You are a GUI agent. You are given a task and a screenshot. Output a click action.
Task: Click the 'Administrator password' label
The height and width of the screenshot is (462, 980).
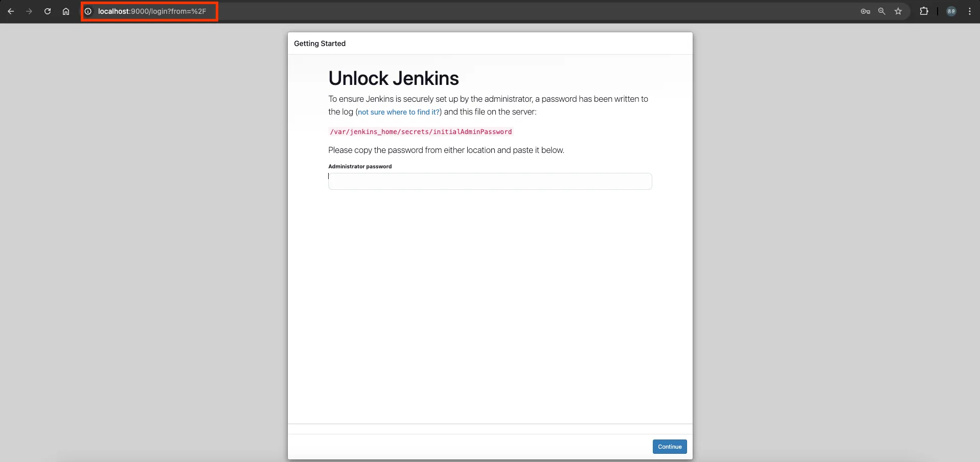360,166
